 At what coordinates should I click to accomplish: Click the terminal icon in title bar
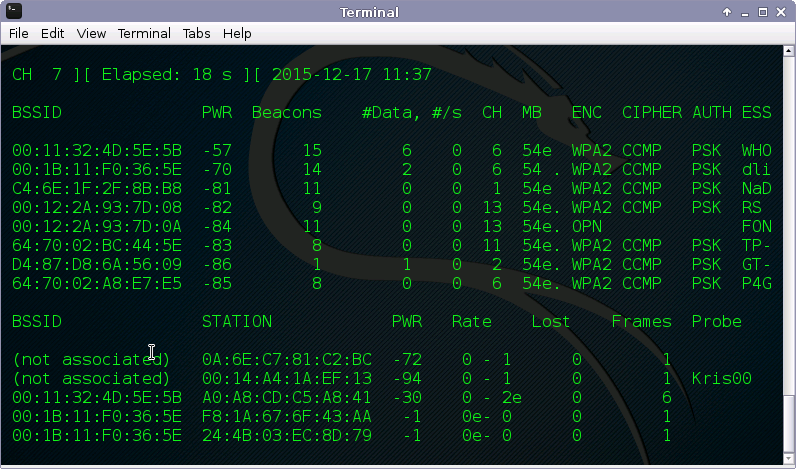(14, 11)
